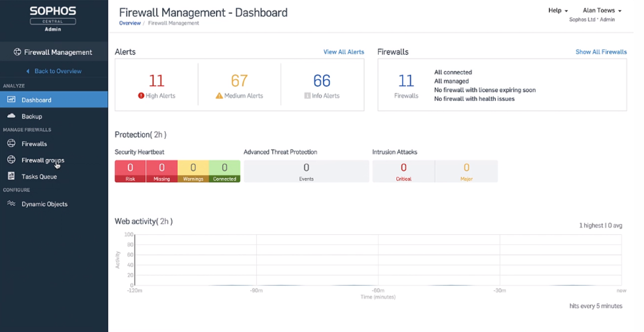This screenshot has height=332, width=644.
Task: Click the View All Alerts link
Action: [x=344, y=52]
